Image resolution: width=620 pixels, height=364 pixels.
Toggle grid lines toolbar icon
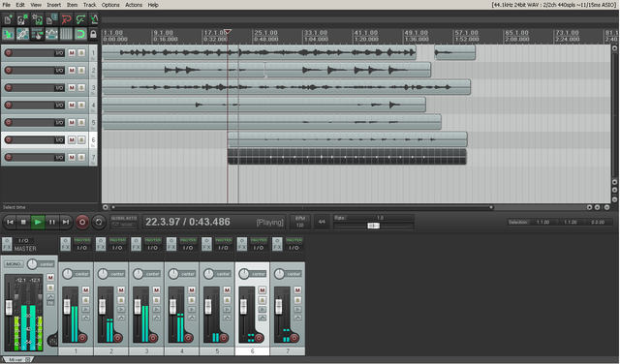click(66, 34)
